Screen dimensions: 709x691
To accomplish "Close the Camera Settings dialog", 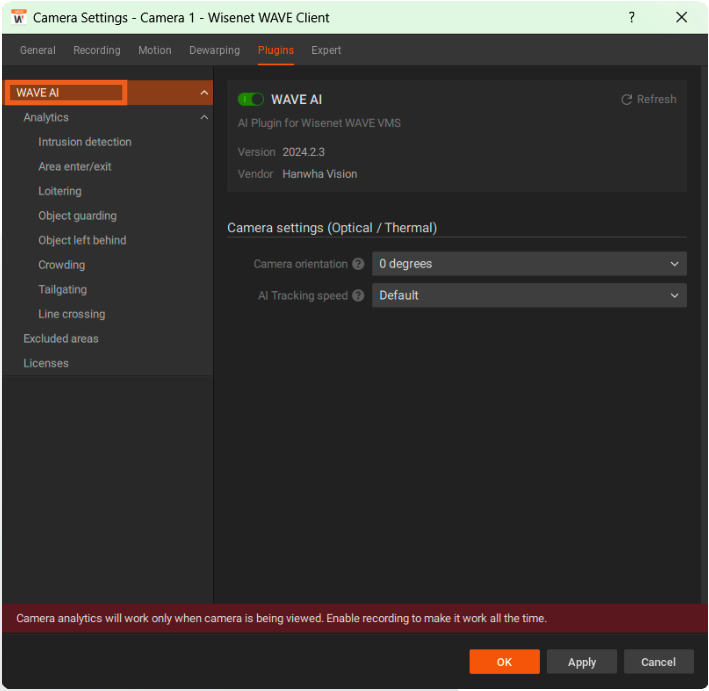I will point(681,18).
